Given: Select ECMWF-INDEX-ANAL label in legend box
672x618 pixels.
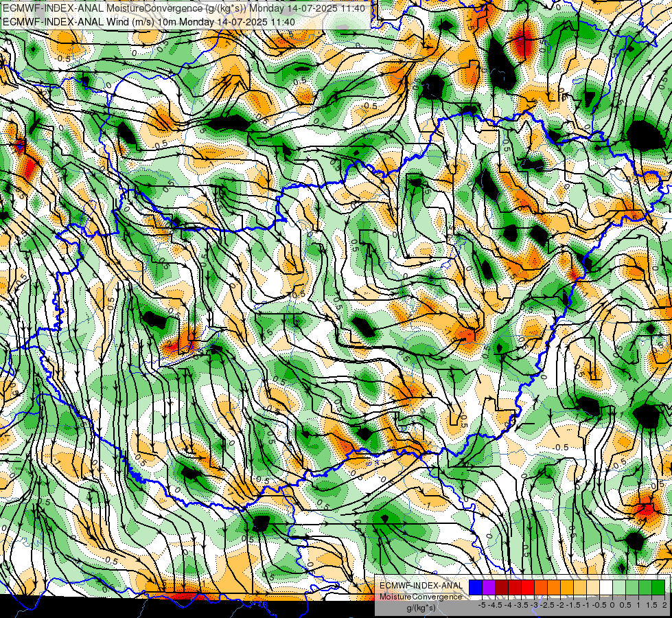Looking at the screenshot, I should [421, 586].
